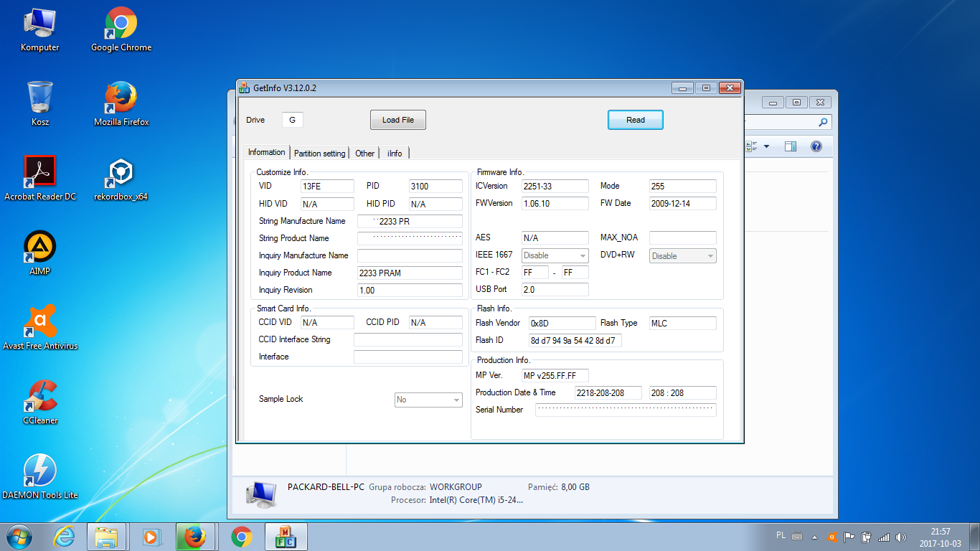This screenshot has width=980, height=551.
Task: Show hidden tray icons arrow
Action: pyautogui.click(x=814, y=537)
